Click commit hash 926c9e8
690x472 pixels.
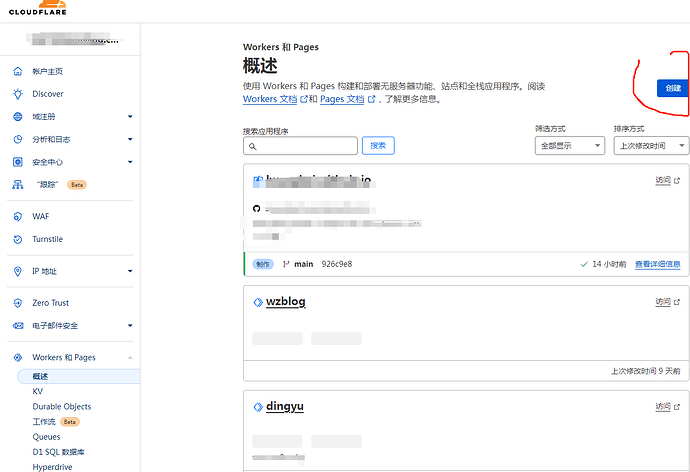pyautogui.click(x=337, y=264)
